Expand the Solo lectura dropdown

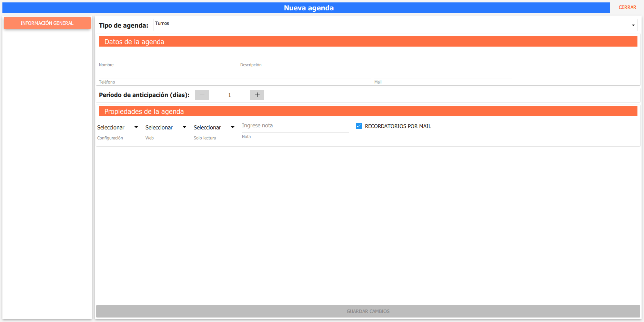pos(214,128)
